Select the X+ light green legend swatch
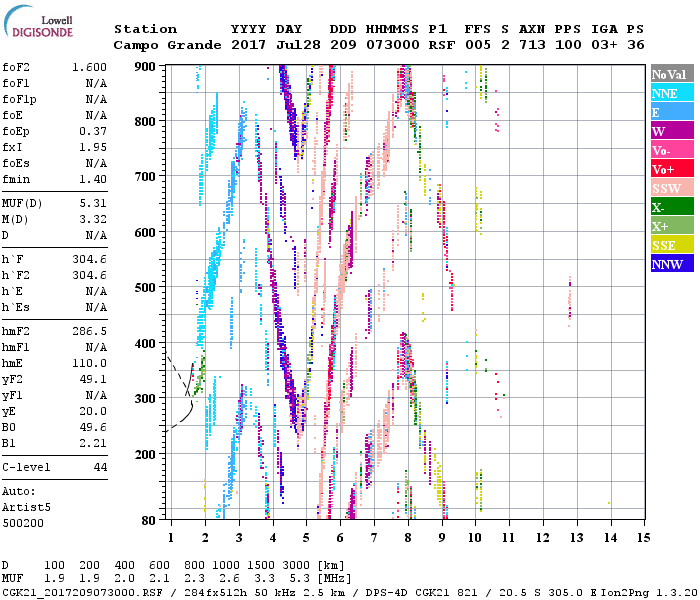 [x=672, y=226]
